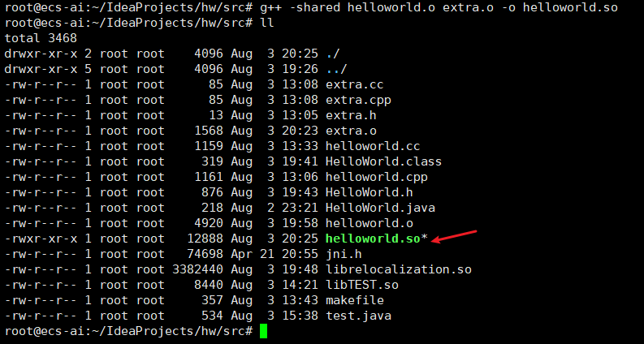The width and height of the screenshot is (644, 344).
Task: Click the file name extra.cc
Action: (x=354, y=84)
